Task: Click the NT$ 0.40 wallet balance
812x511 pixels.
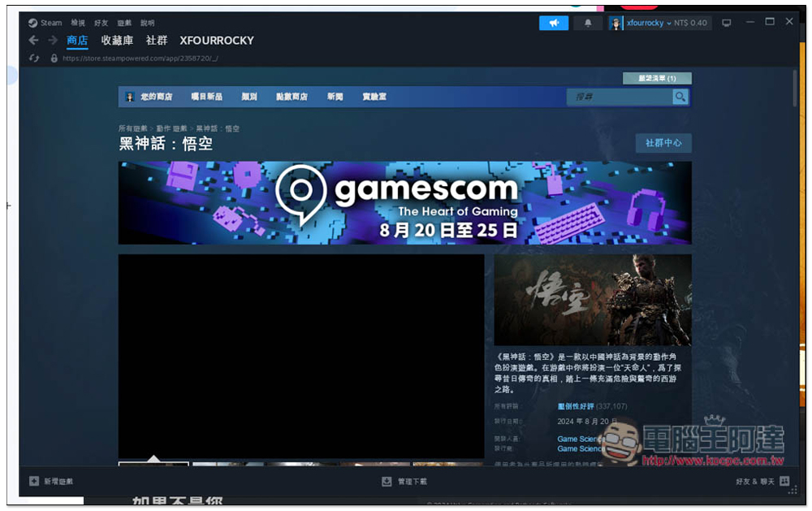Action: click(690, 23)
